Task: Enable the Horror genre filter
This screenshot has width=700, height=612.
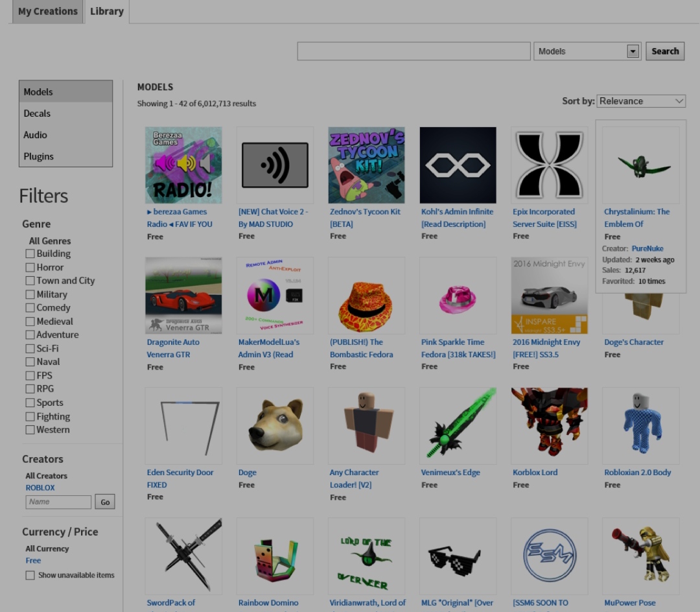Action: coord(30,267)
